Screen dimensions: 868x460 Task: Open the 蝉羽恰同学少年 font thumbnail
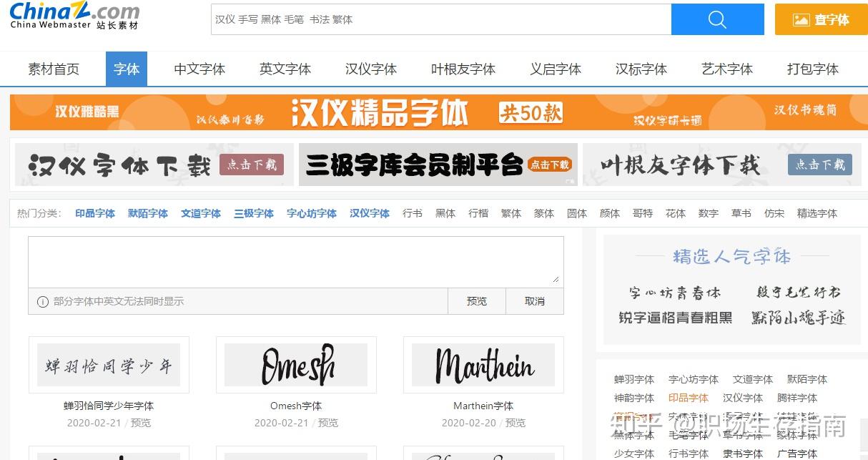(109, 365)
